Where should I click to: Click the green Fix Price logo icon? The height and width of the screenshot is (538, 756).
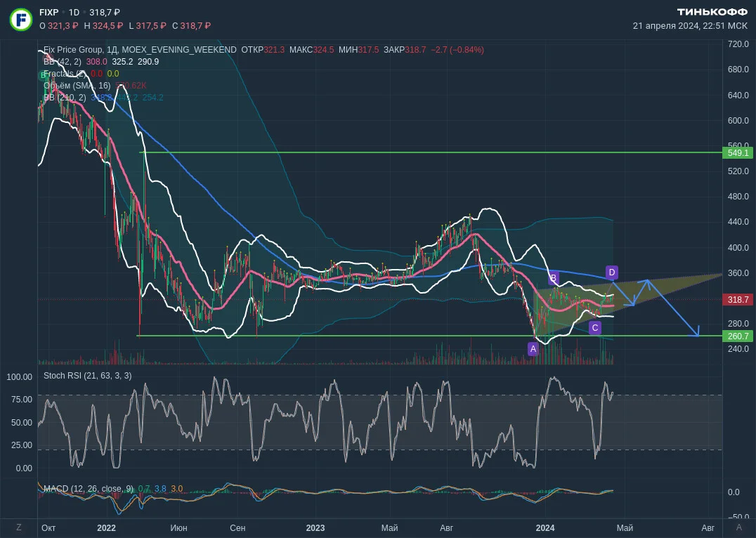pos(21,19)
